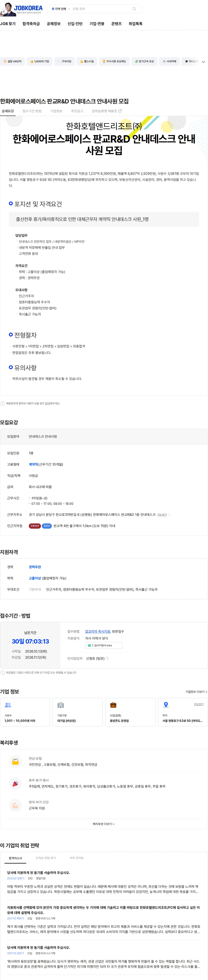This screenshot has width=208, height=980.
Task: Switch to the 직무 인터뷰 tab
Action: click(x=76, y=858)
